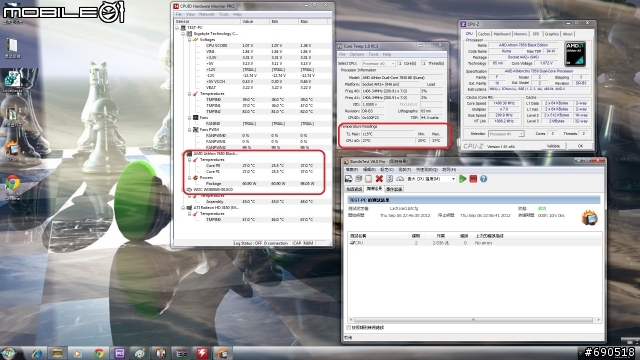Open the Tools menu in Core Temp
The width and height of the screenshot is (640, 360).
[373, 54]
